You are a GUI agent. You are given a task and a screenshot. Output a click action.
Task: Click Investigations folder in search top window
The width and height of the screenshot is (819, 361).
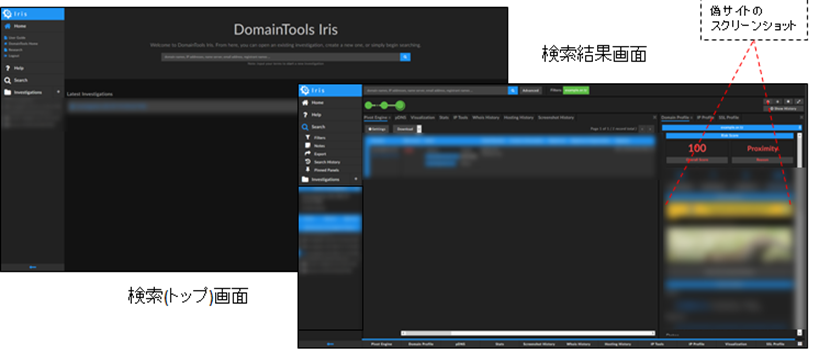[7, 92]
